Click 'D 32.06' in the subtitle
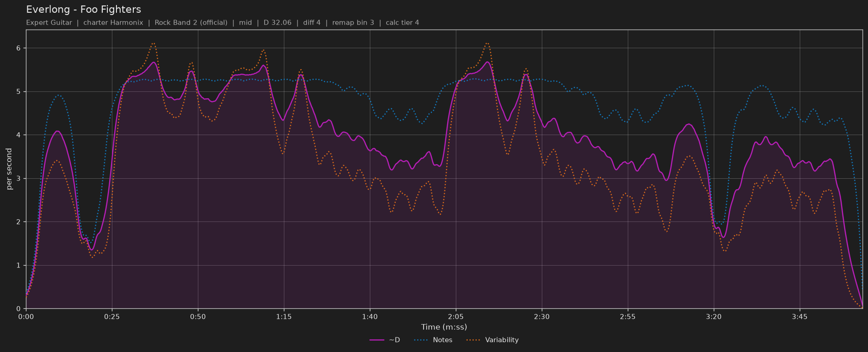 (278, 23)
